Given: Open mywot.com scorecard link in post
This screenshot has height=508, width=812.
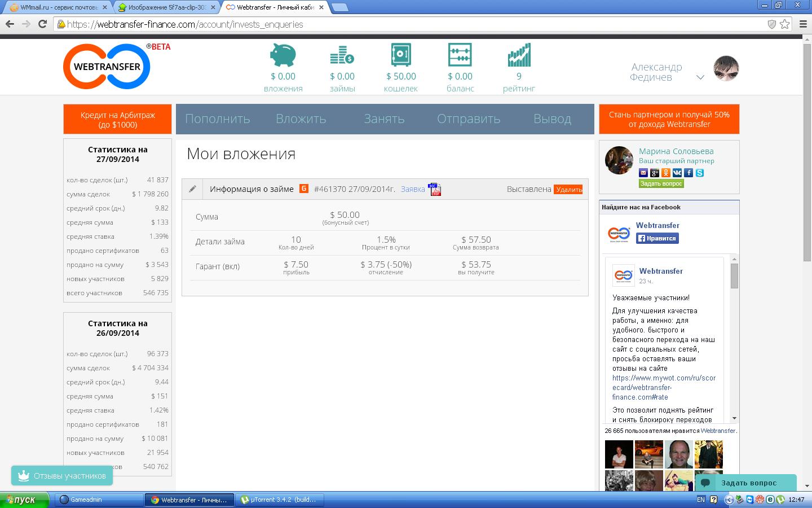Looking at the screenshot, I should [664, 387].
